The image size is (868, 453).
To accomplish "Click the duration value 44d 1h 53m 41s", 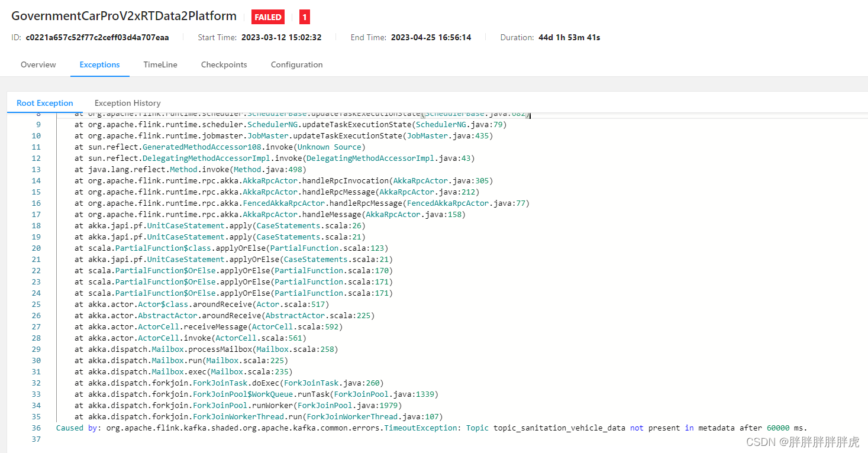I will tap(569, 37).
